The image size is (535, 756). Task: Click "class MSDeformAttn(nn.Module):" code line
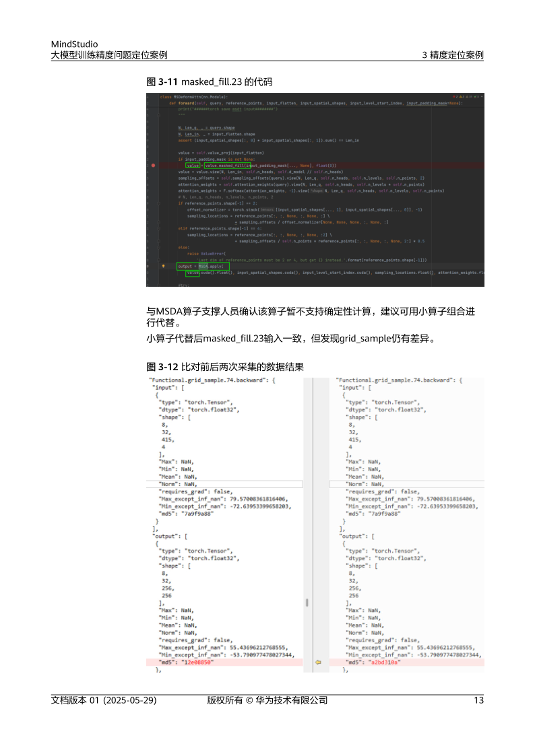pyautogui.click(x=193, y=97)
